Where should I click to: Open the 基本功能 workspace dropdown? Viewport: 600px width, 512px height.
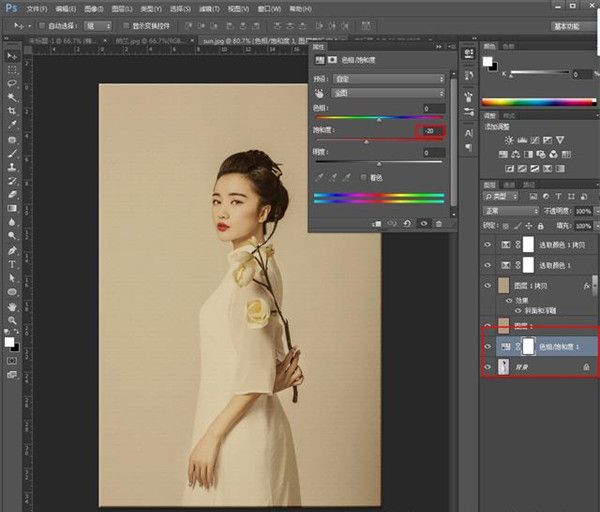tap(572, 26)
